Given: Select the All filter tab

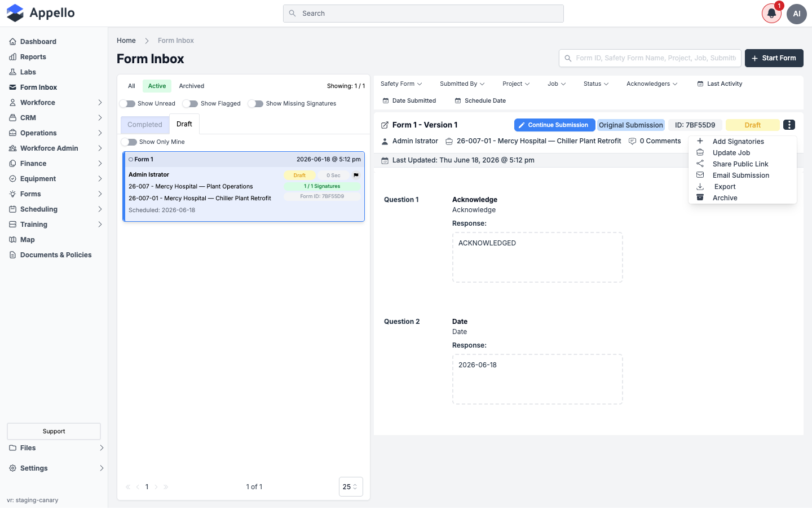Looking at the screenshot, I should 131,86.
